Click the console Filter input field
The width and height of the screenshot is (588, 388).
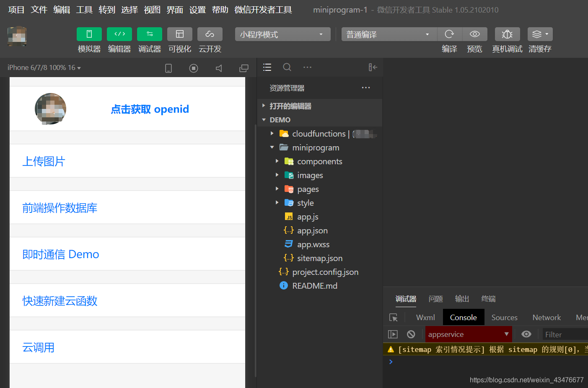pyautogui.click(x=565, y=334)
